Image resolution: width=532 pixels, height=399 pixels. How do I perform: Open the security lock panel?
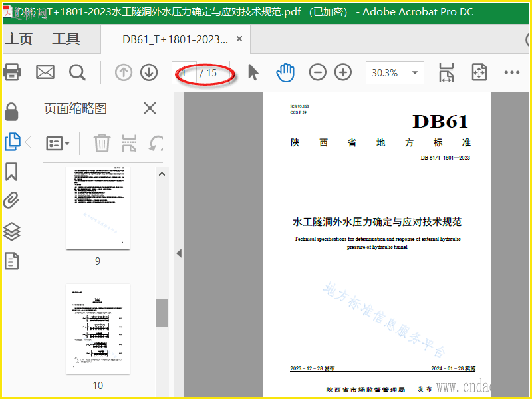11,112
